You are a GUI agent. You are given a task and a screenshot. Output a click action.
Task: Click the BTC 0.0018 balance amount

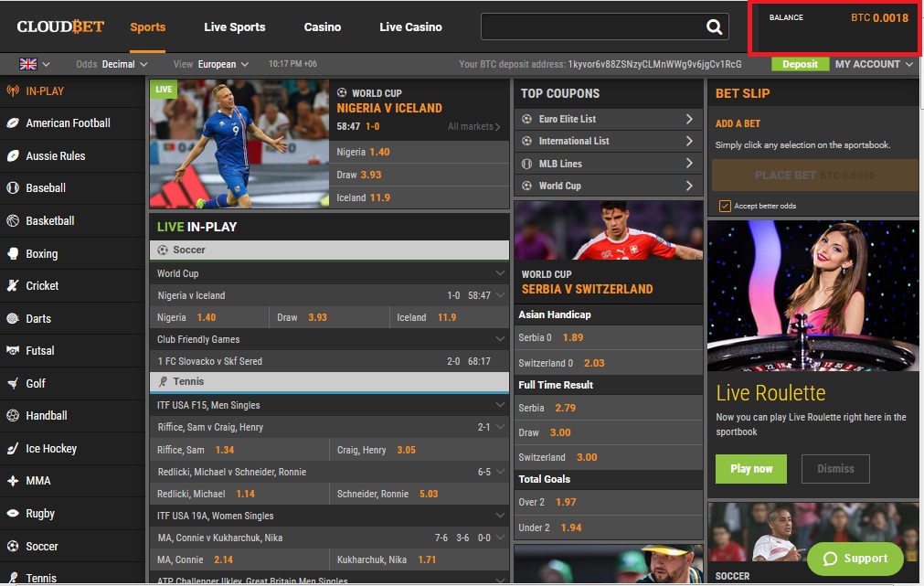pos(879,17)
